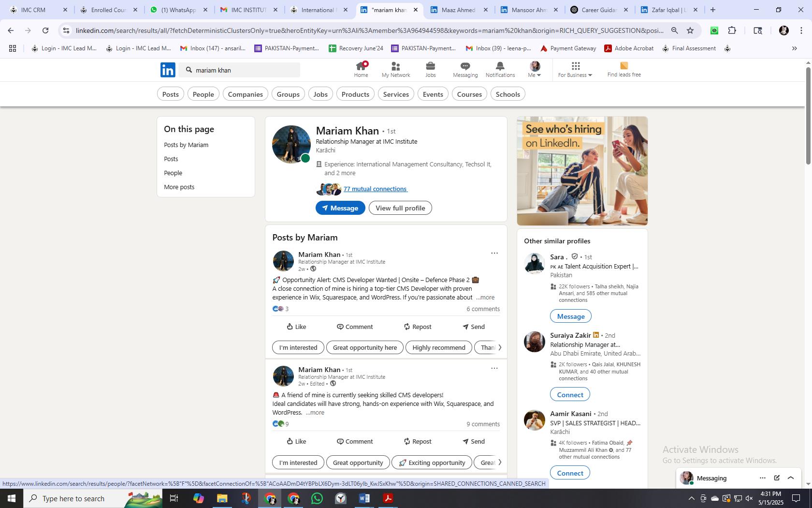The width and height of the screenshot is (812, 508).
Task: Open the Messaging icon in navbar
Action: tap(465, 69)
